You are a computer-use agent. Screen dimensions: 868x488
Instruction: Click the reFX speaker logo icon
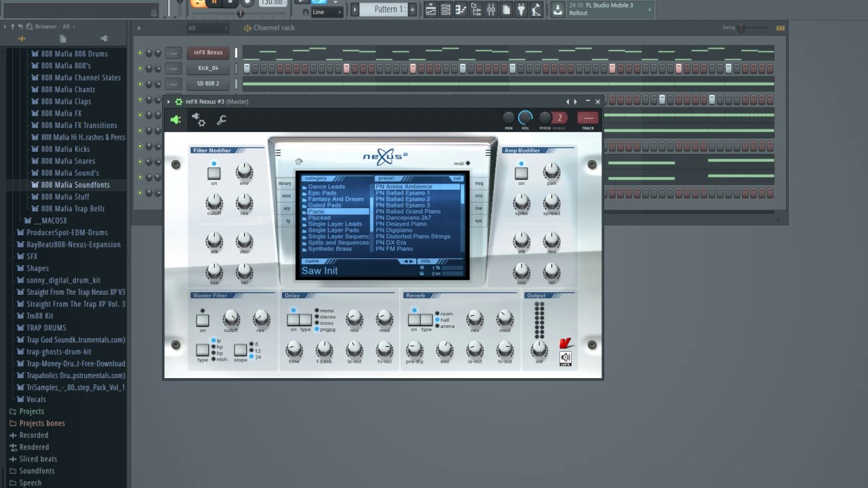tap(566, 359)
